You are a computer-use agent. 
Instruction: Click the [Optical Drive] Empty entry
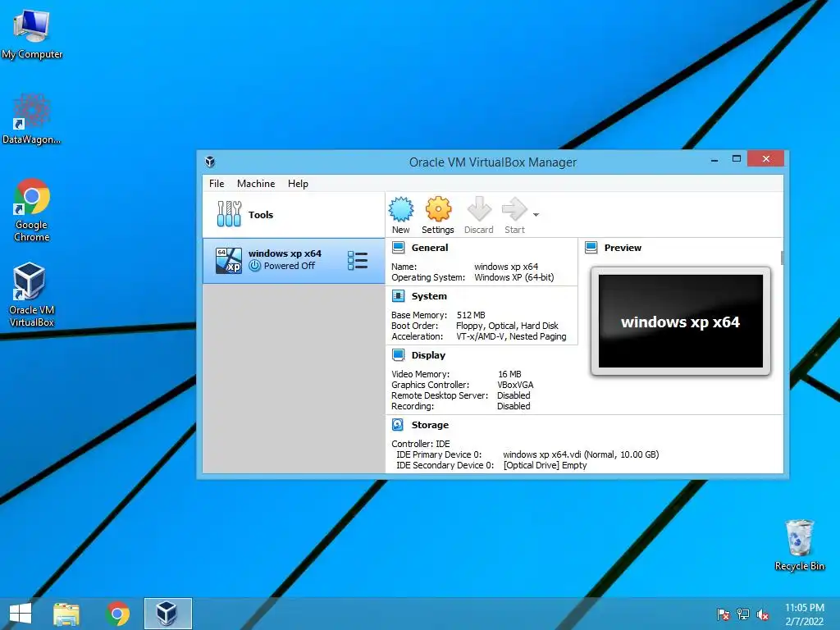(x=546, y=465)
